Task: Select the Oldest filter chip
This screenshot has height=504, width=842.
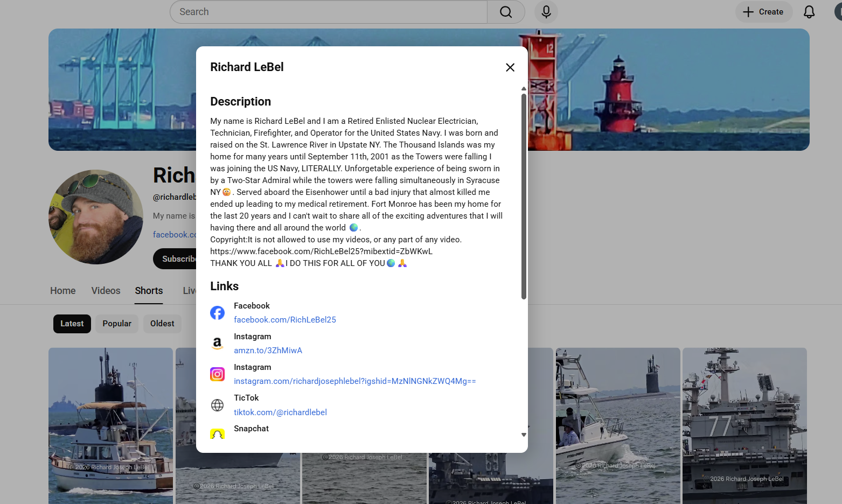Action: pyautogui.click(x=162, y=324)
